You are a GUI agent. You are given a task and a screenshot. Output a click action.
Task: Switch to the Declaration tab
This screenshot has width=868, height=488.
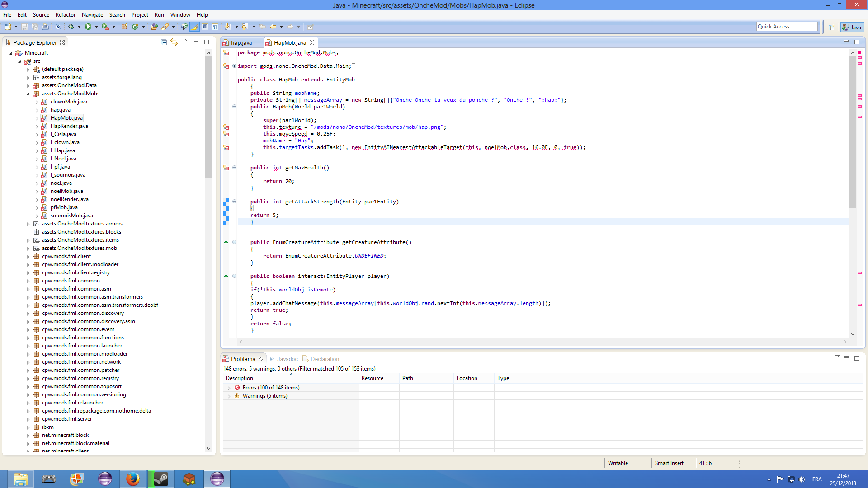point(321,359)
